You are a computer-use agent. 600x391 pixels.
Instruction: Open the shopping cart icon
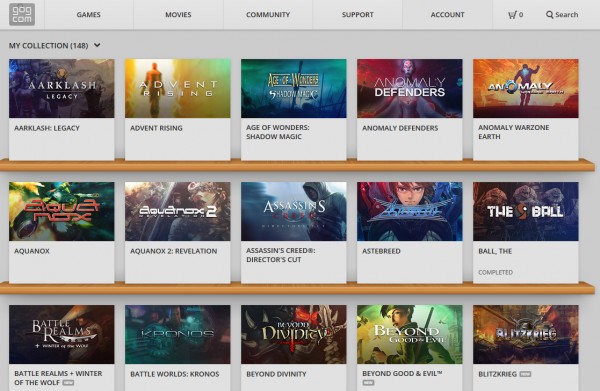pyautogui.click(x=512, y=15)
